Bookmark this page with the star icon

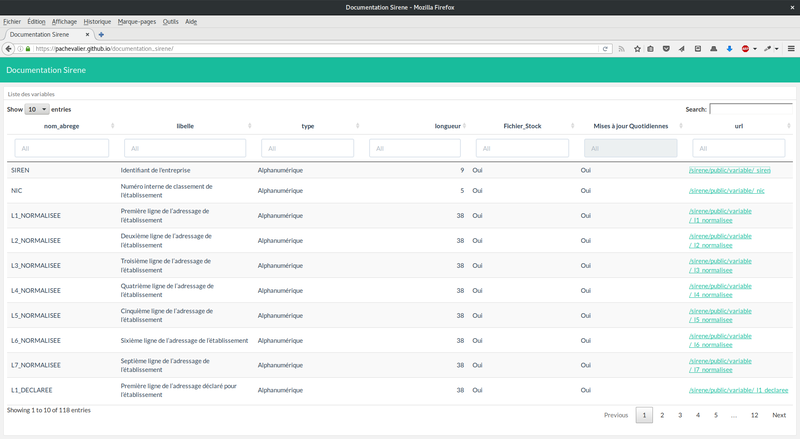tap(636, 48)
